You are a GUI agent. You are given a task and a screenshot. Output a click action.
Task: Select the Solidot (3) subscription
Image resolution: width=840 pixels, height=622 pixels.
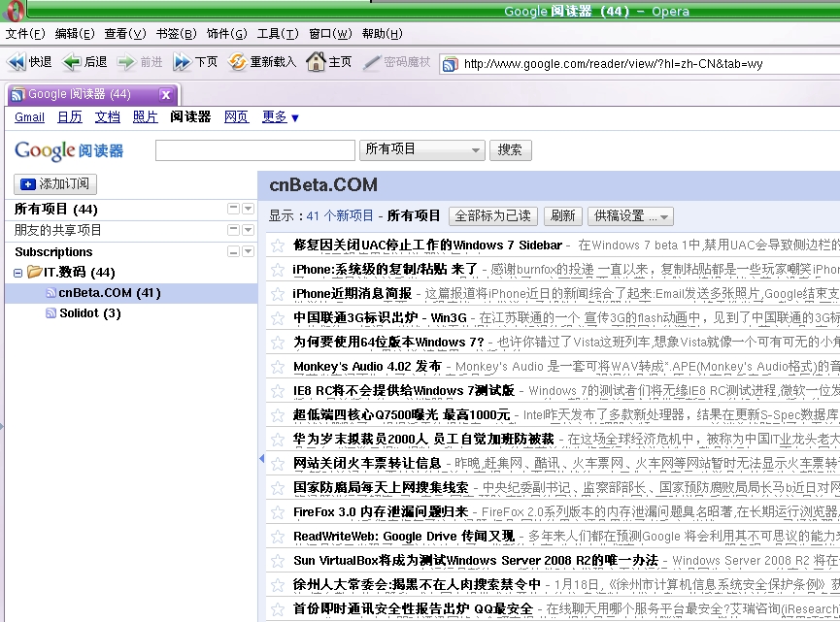(90, 313)
